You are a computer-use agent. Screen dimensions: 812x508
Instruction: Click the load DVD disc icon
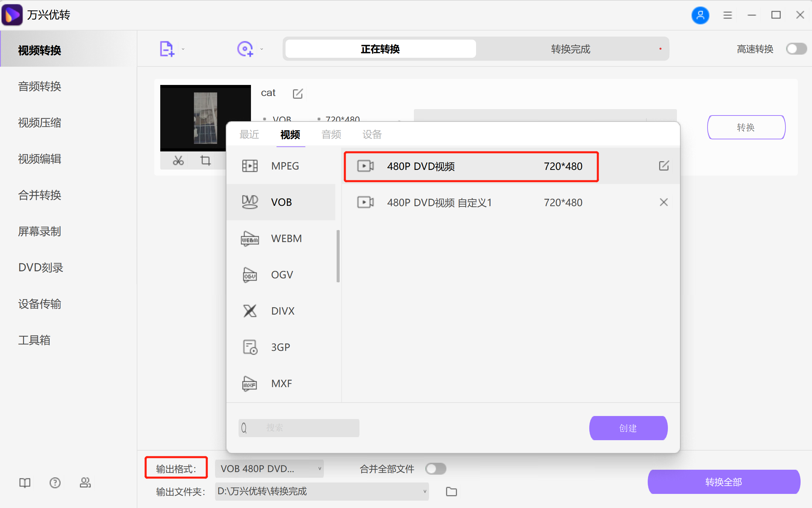245,49
